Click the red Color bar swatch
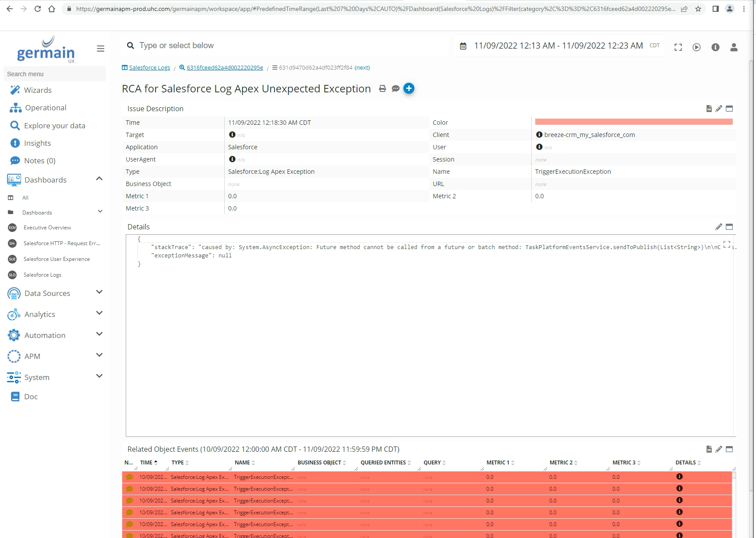The width and height of the screenshot is (756, 538). point(633,122)
